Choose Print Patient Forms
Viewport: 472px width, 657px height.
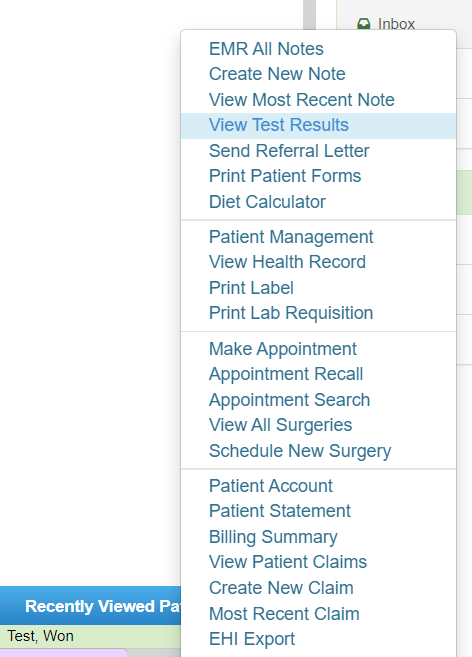coord(285,176)
